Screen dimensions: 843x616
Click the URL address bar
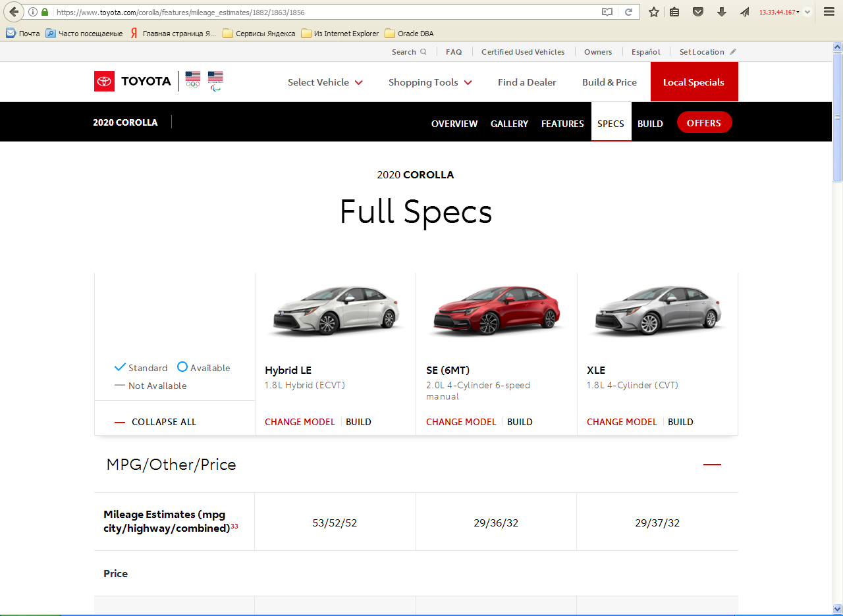[x=327, y=12]
